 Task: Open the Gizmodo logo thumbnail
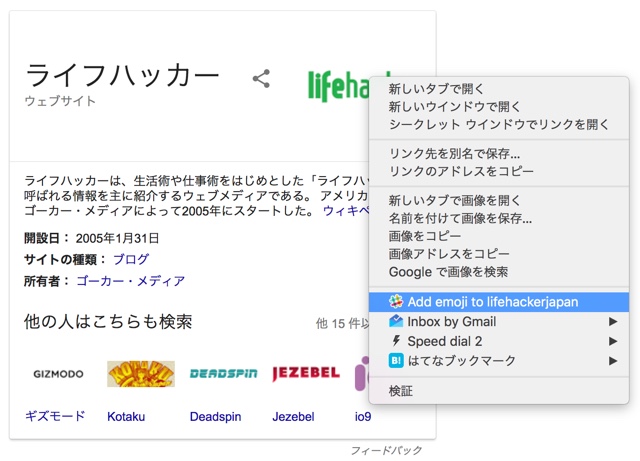58,374
